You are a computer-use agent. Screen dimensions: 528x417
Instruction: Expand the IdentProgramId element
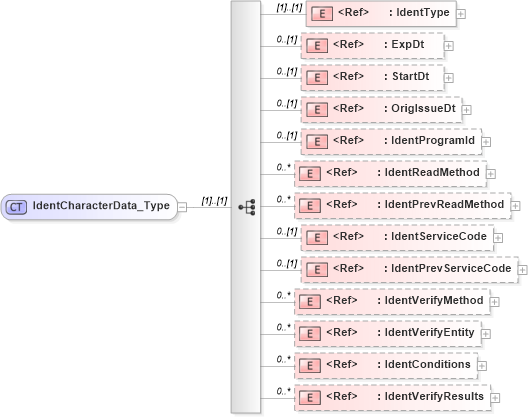pyautogui.click(x=486, y=142)
